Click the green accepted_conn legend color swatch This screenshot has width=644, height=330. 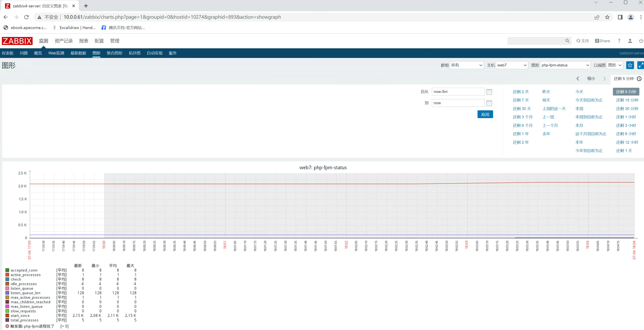pyautogui.click(x=7, y=270)
